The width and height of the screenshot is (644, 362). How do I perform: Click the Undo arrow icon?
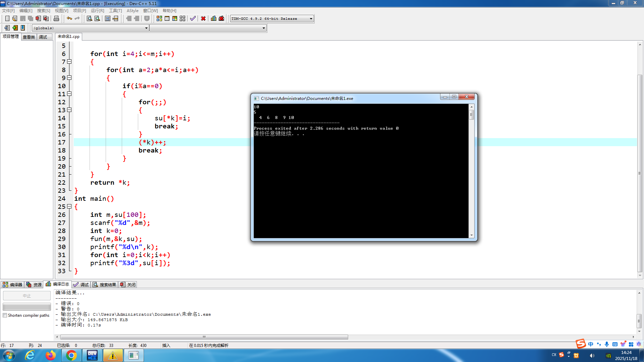pyautogui.click(x=69, y=18)
